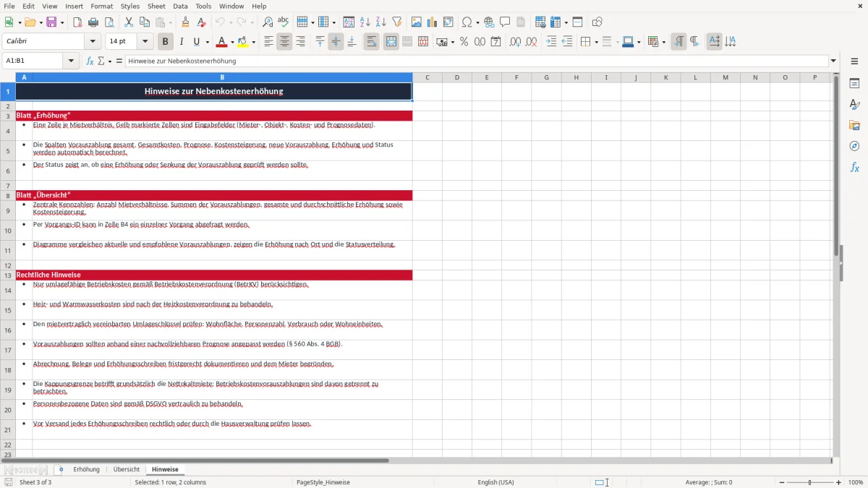Export directly as PDF
868x488 pixels.
[77, 22]
